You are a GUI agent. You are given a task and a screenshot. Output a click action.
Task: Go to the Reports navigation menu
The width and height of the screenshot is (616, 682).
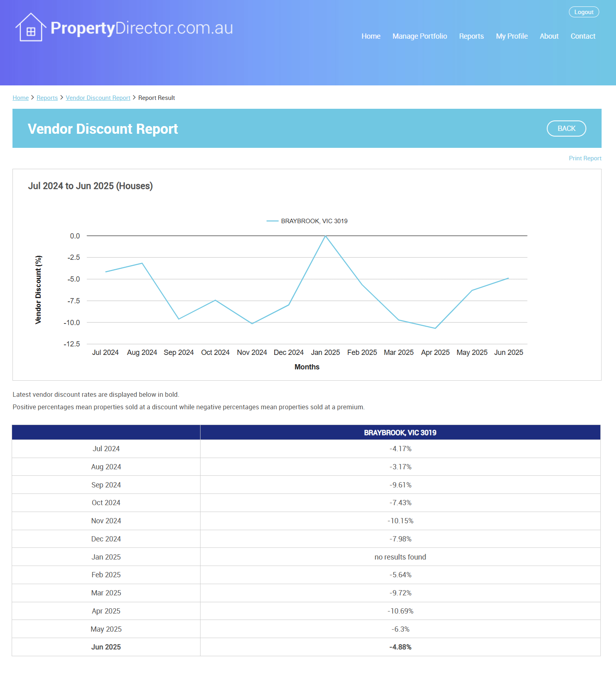click(471, 36)
